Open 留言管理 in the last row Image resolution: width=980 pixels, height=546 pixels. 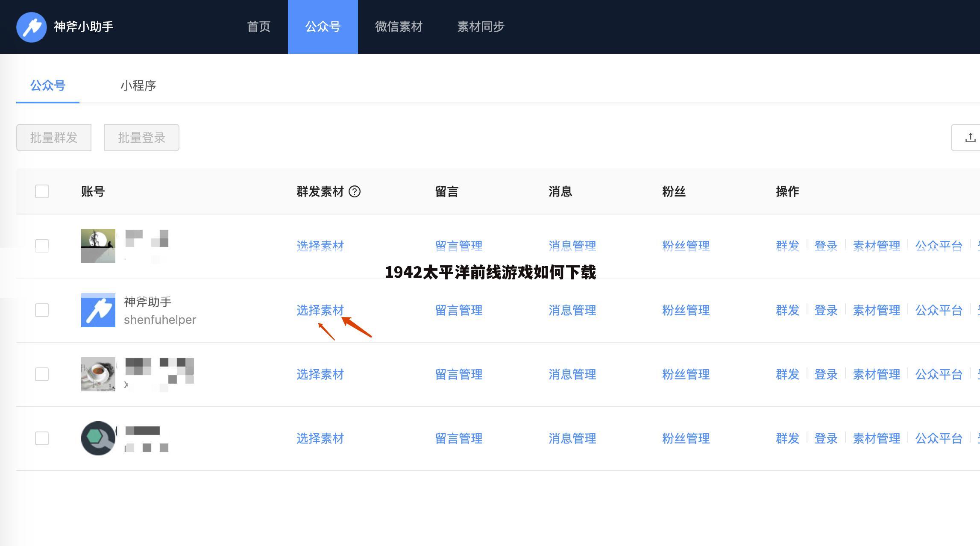(x=458, y=438)
